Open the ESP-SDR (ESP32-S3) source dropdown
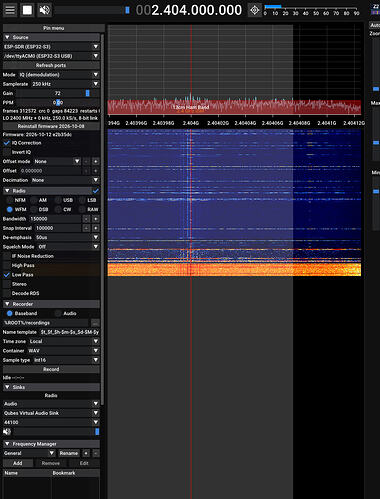The image size is (380, 499). click(x=51, y=47)
